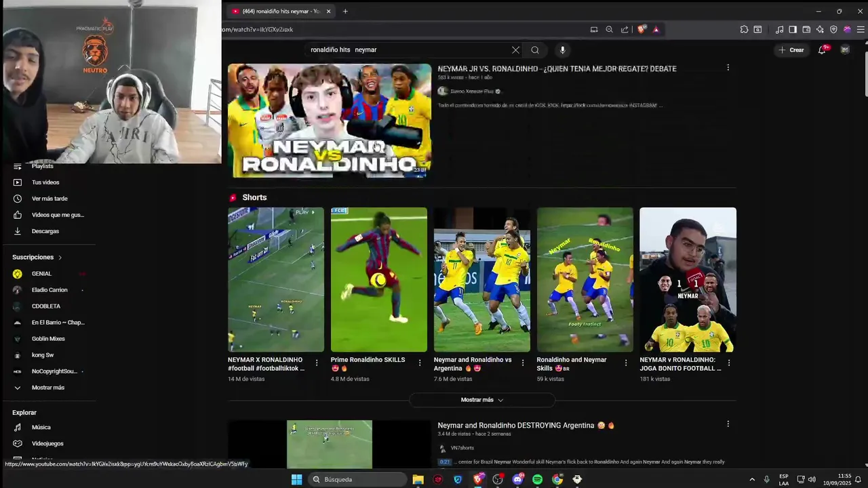Open CDOBLETA channel subscription
The image size is (868, 488).
coord(45,306)
